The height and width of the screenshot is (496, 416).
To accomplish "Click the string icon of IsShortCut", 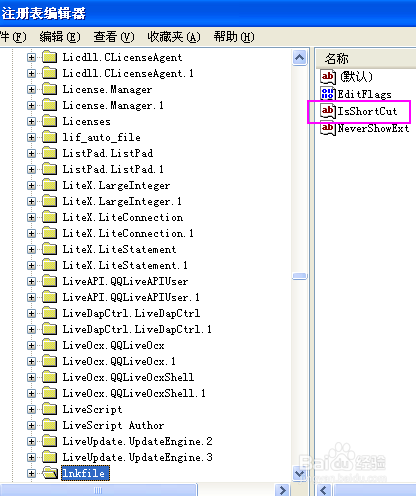I will coord(328,111).
